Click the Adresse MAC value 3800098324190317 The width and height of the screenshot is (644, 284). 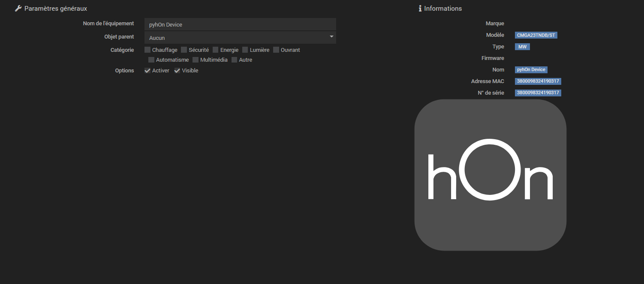(x=538, y=81)
